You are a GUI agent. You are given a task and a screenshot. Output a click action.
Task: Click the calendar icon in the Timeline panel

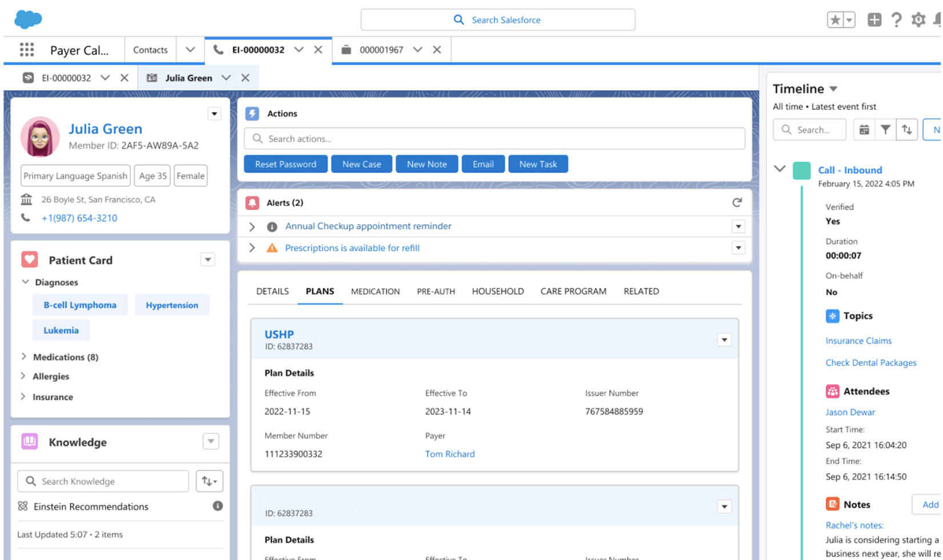(x=864, y=130)
